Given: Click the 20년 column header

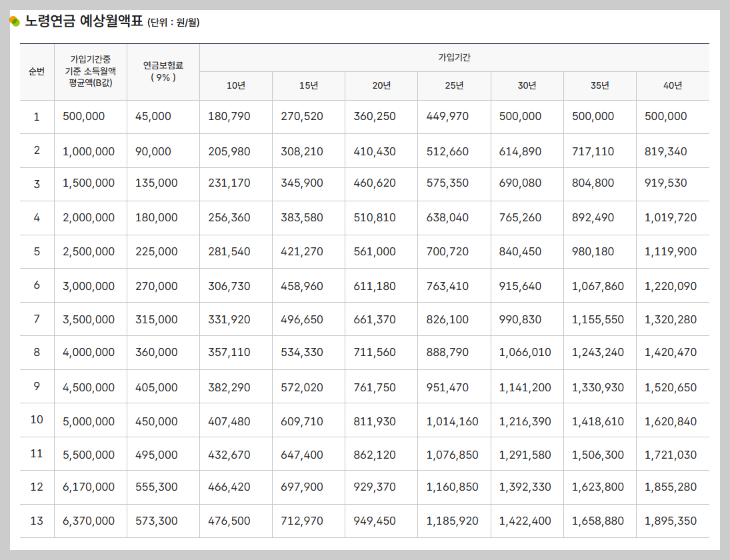Looking at the screenshot, I should click(381, 85).
